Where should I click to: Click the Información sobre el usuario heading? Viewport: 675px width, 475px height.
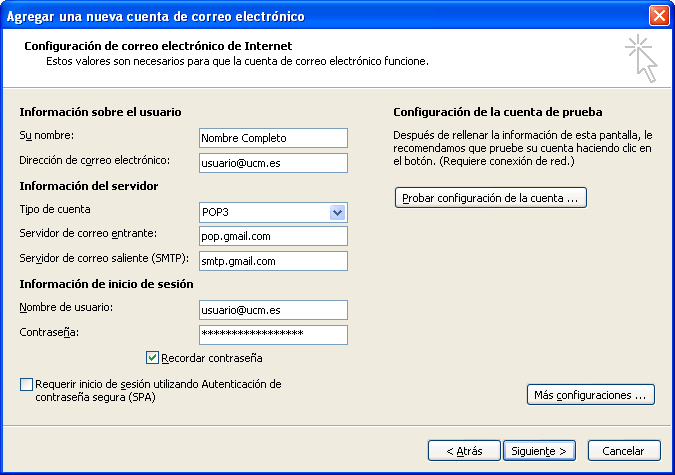(x=100, y=112)
